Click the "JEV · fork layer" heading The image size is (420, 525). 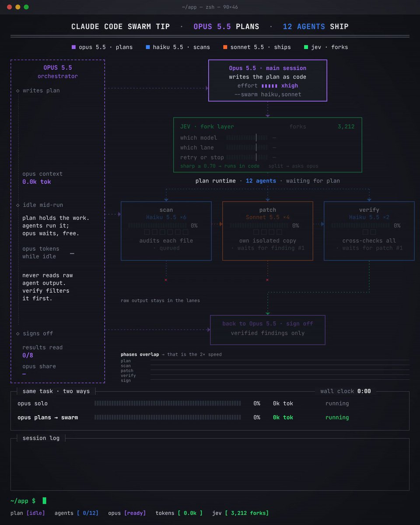207,126
